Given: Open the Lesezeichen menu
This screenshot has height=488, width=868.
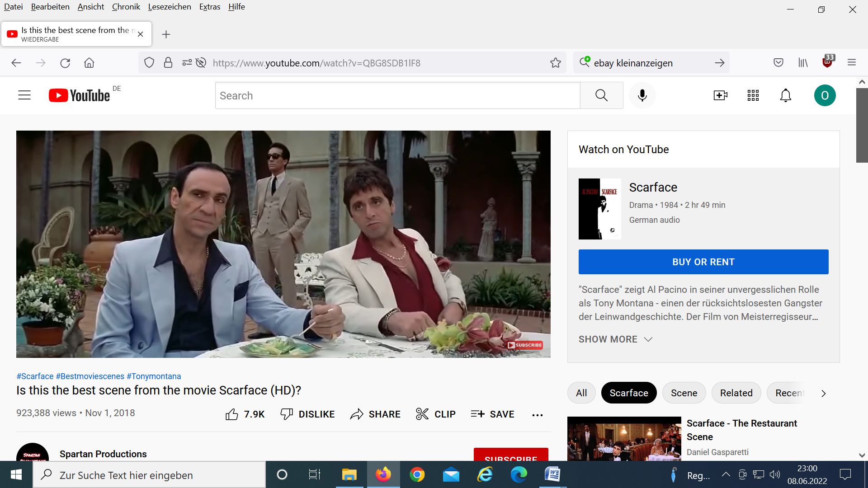Looking at the screenshot, I should [170, 7].
